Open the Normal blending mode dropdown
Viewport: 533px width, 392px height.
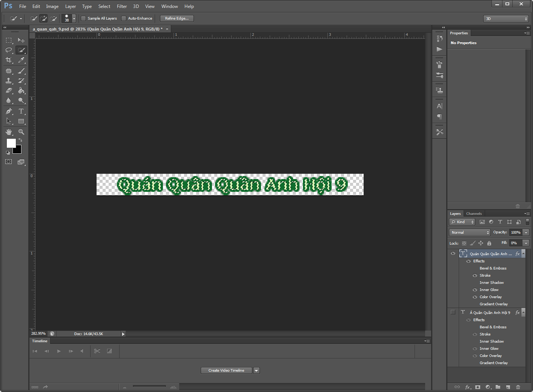pyautogui.click(x=469, y=232)
